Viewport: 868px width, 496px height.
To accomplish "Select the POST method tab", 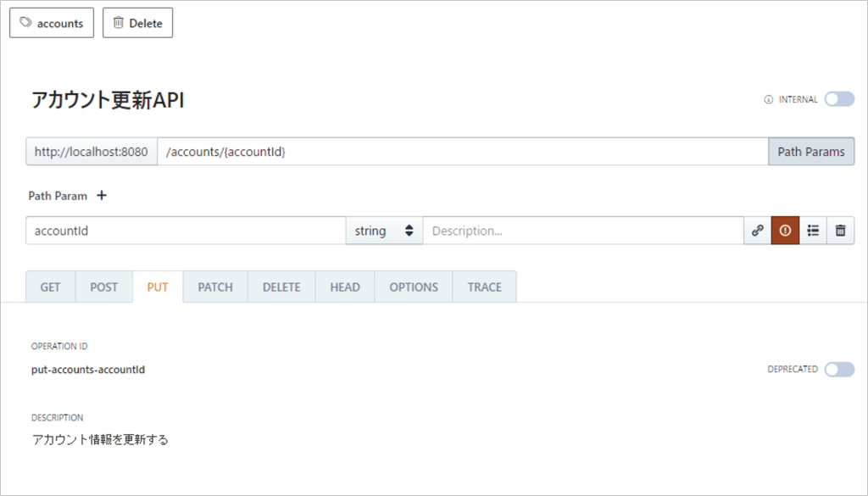I will coord(104,287).
